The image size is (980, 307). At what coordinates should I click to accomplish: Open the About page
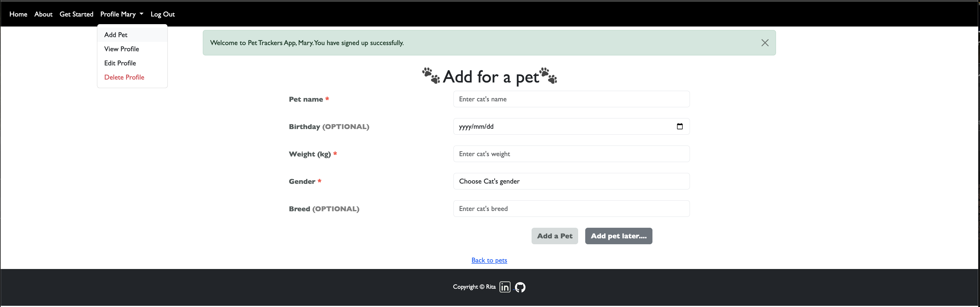tap(43, 14)
